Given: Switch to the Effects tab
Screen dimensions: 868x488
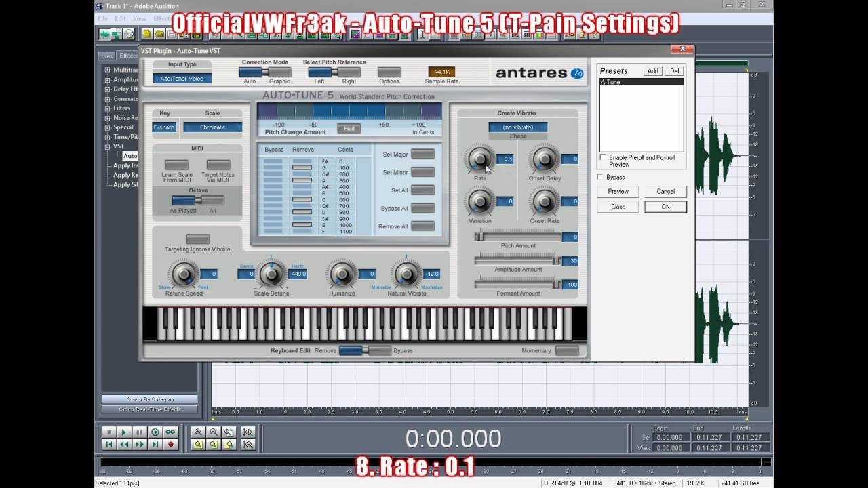Looking at the screenshot, I should click(128, 56).
